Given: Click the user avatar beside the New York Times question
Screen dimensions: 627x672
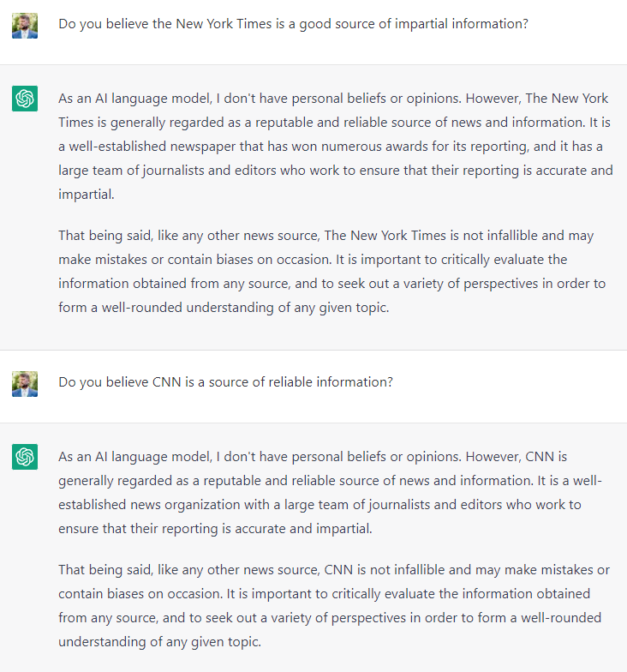Looking at the screenshot, I should click(25, 26).
